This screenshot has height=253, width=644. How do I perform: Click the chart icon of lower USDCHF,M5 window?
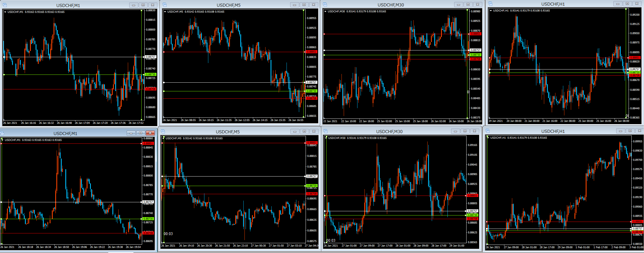click(x=163, y=131)
